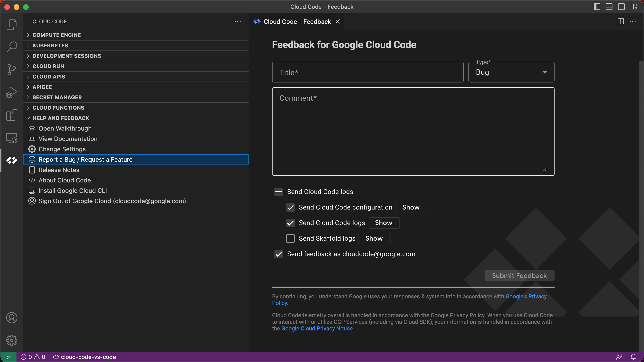Expand the Cloud APIs section
644x362 pixels.
point(136,76)
